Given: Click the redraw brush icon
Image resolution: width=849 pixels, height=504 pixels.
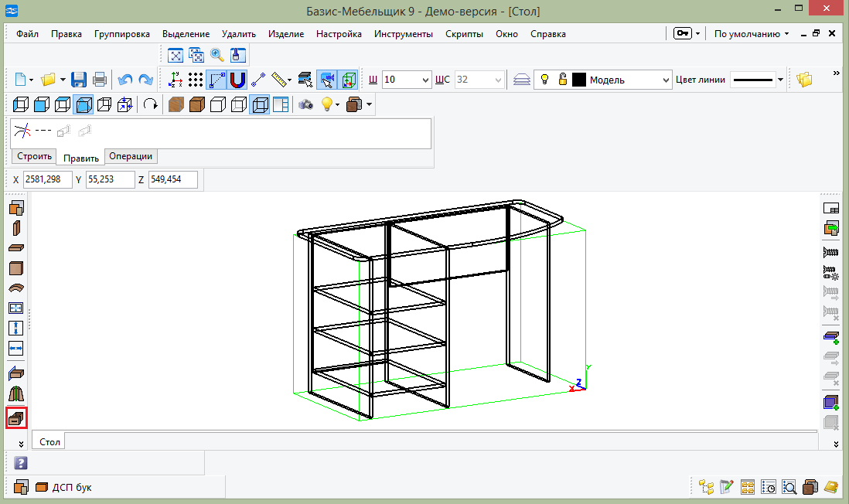Looking at the screenshot, I should point(237,55).
